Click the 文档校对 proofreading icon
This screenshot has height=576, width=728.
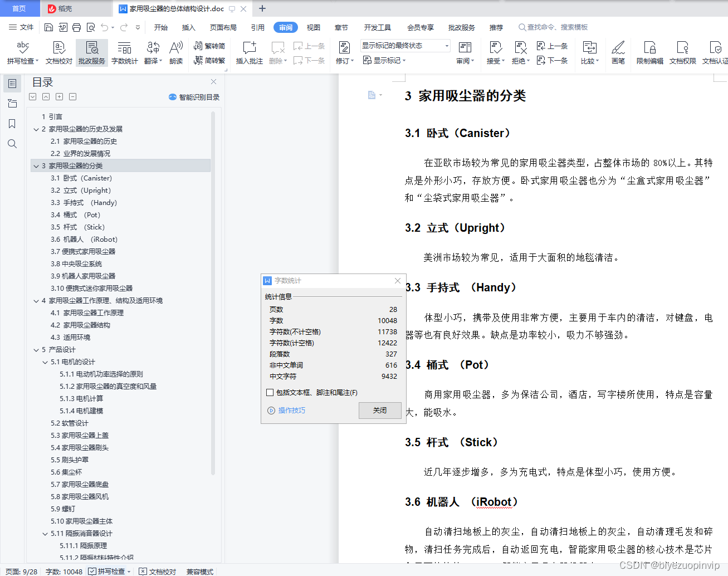(59, 53)
